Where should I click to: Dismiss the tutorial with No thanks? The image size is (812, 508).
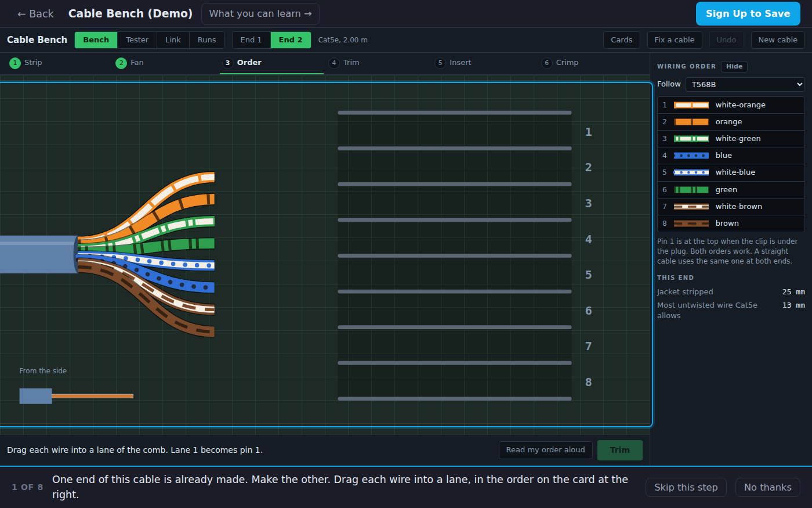768,487
